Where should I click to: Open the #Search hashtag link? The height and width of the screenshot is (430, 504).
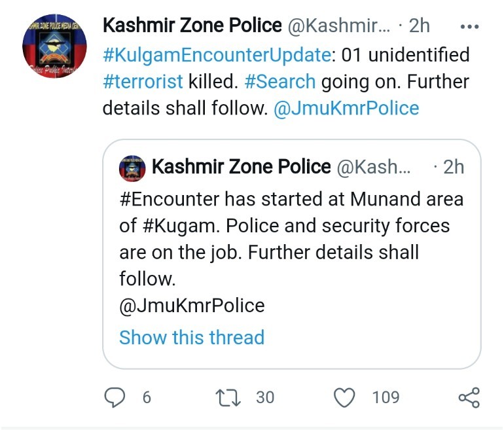tap(280, 82)
